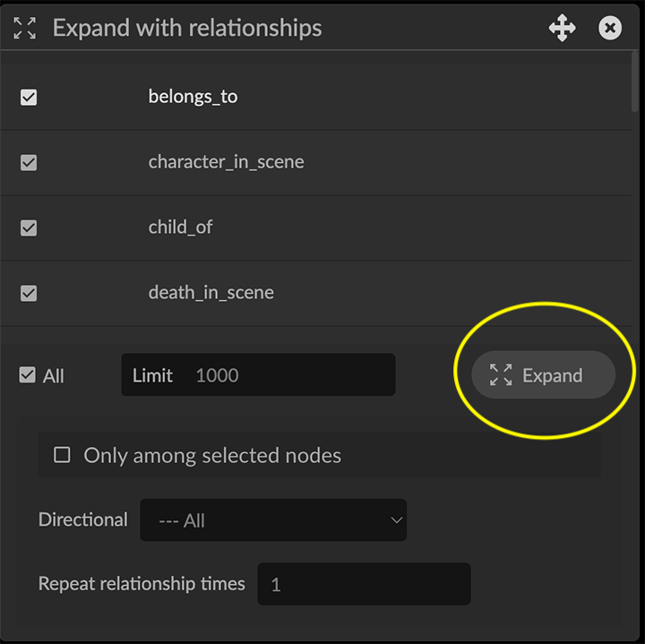Open the Directional dropdown
This screenshot has width=645, height=644.
click(273, 520)
